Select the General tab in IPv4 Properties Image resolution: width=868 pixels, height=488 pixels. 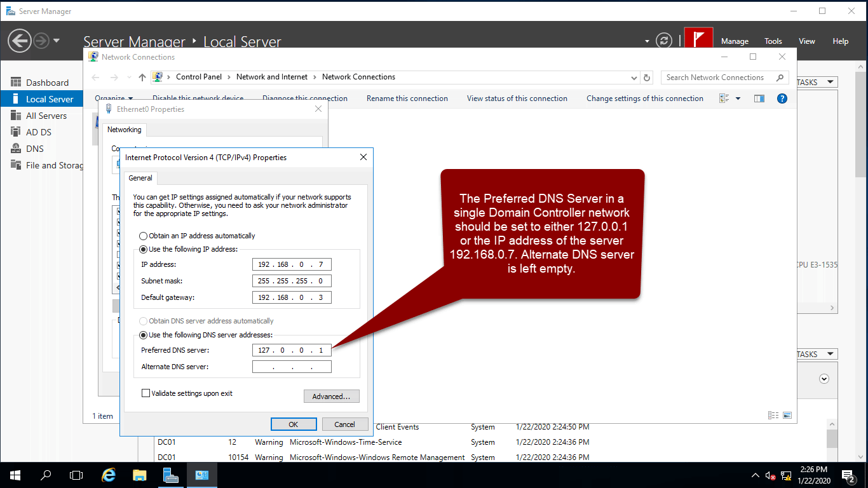pos(140,178)
